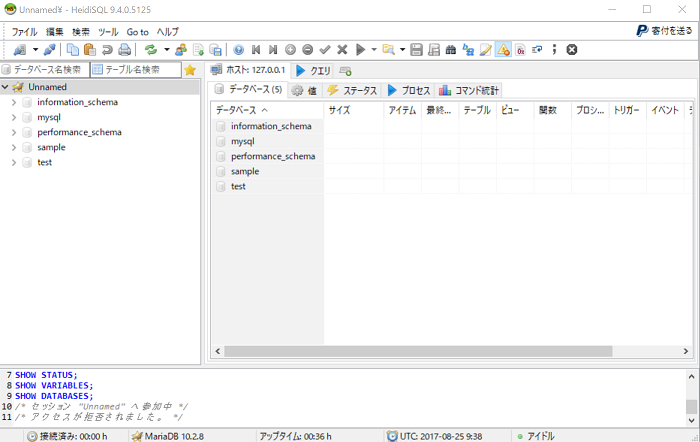Switch to the プロセス tab
Image resolution: width=700 pixels, height=442 pixels.
408,91
